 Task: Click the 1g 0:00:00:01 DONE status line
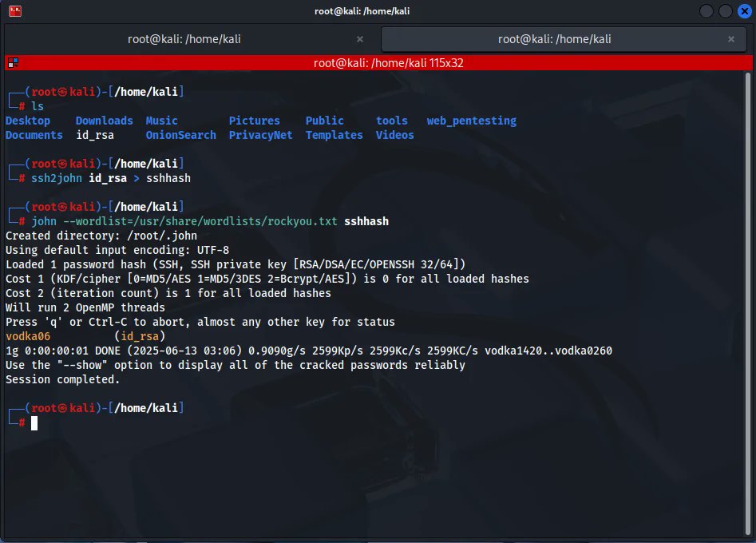(309, 351)
